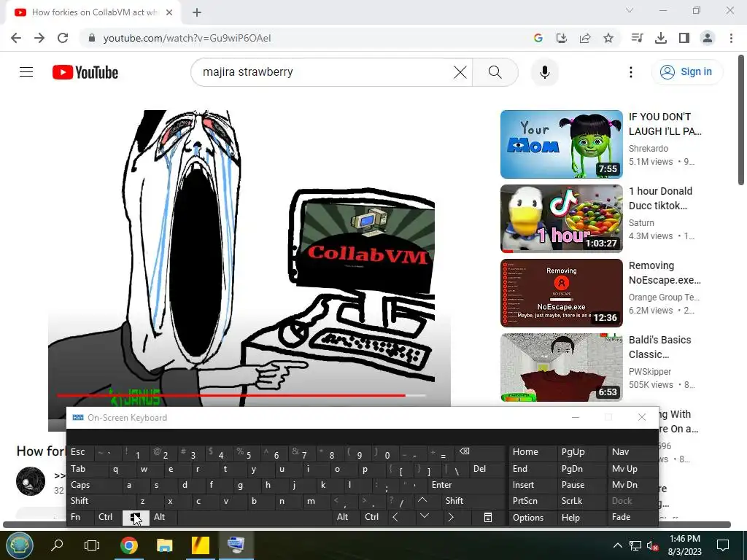Toggle Chrome side panel
Viewport: 747px width, 560px height.
(x=684, y=38)
